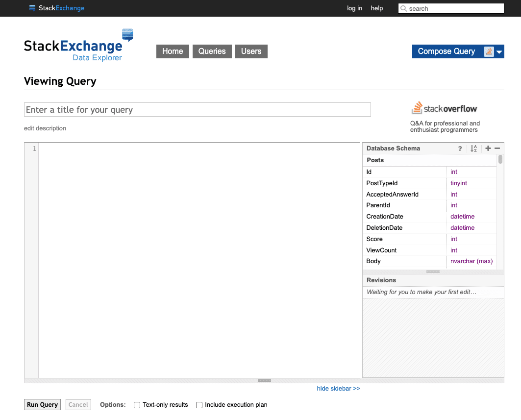Open the help link
The image size is (521, 420).
[377, 8]
